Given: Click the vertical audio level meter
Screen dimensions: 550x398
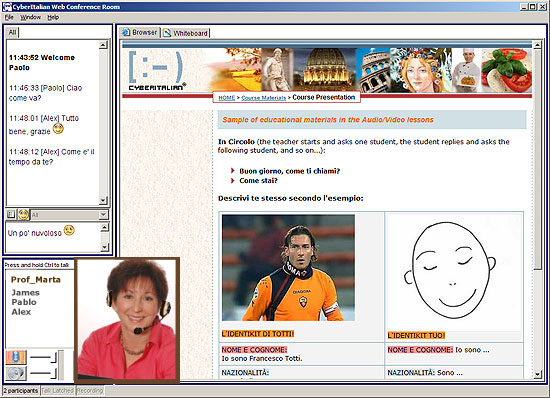Looking at the screenshot, I should tap(61, 365).
